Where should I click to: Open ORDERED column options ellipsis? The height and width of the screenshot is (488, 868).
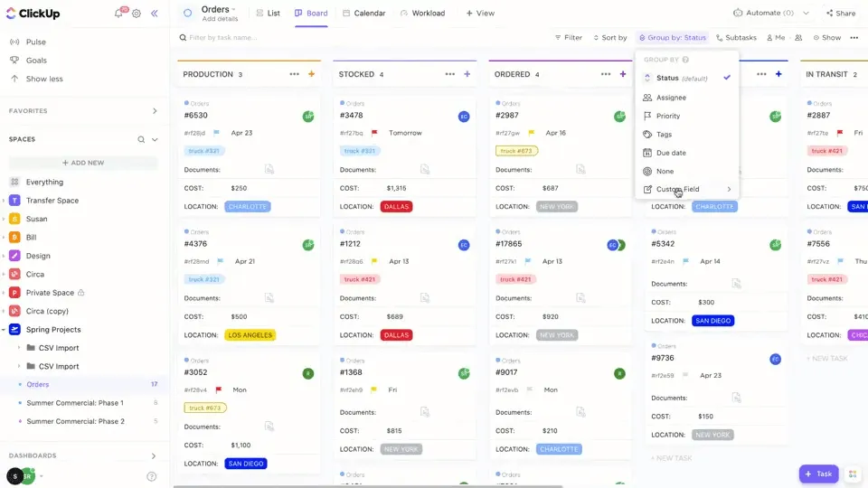[606, 74]
